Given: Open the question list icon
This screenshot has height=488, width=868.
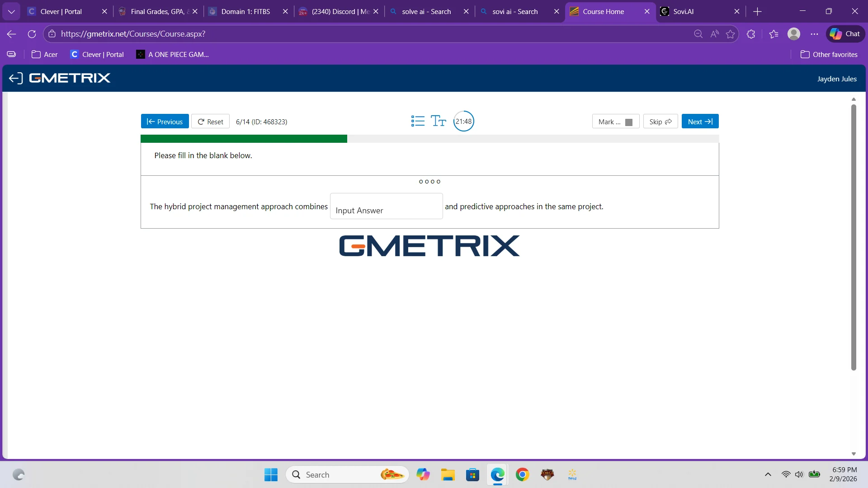Looking at the screenshot, I should 418,121.
